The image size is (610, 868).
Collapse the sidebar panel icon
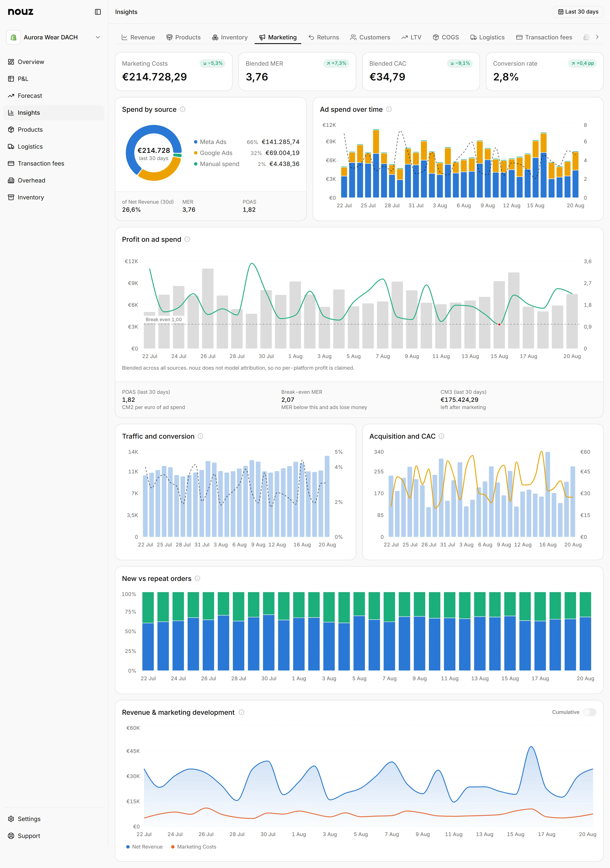[98, 12]
